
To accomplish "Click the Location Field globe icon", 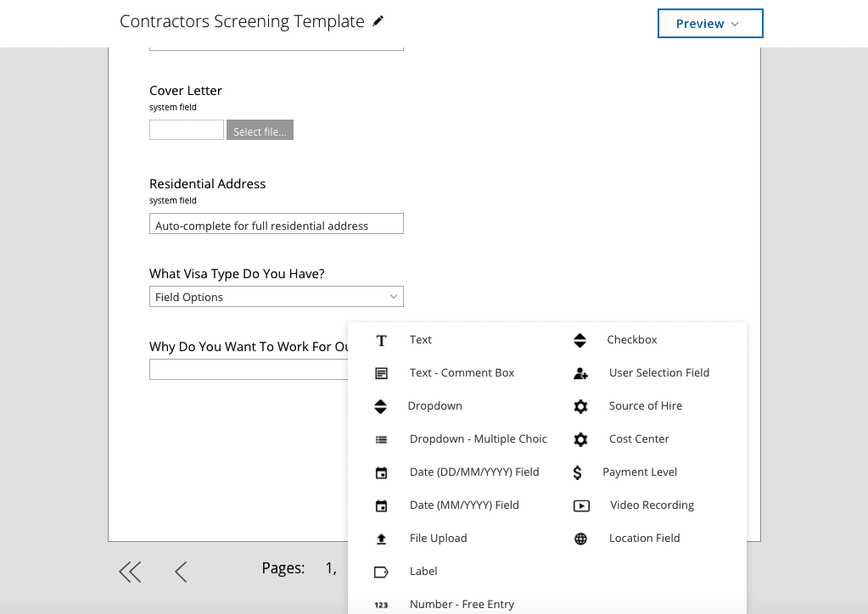I will (580, 539).
